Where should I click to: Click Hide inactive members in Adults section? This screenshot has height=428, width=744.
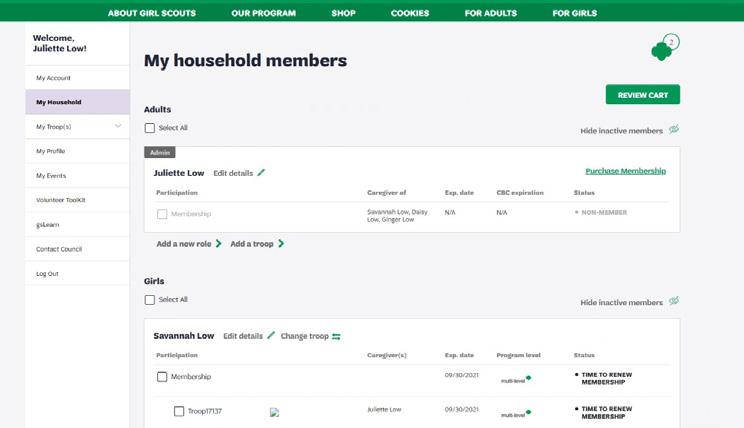(x=622, y=130)
